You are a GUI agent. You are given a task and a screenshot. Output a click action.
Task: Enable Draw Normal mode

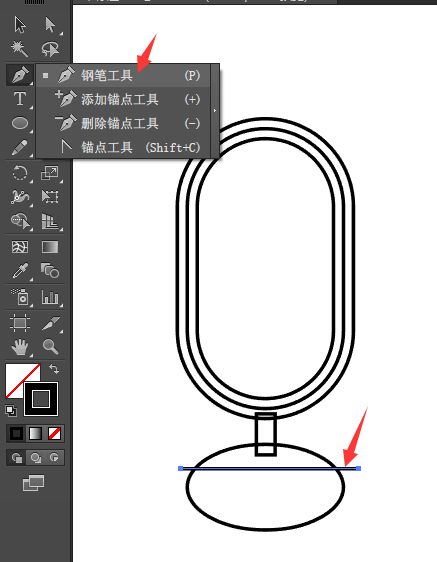click(16, 458)
